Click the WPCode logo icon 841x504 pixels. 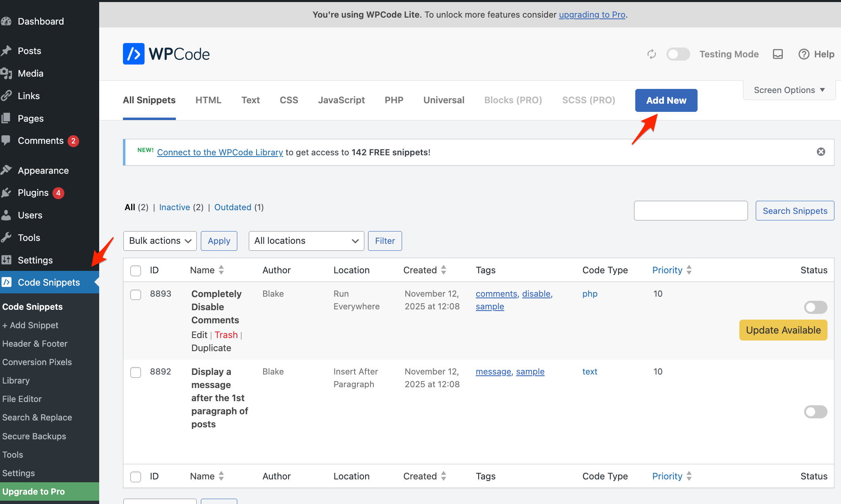134,54
